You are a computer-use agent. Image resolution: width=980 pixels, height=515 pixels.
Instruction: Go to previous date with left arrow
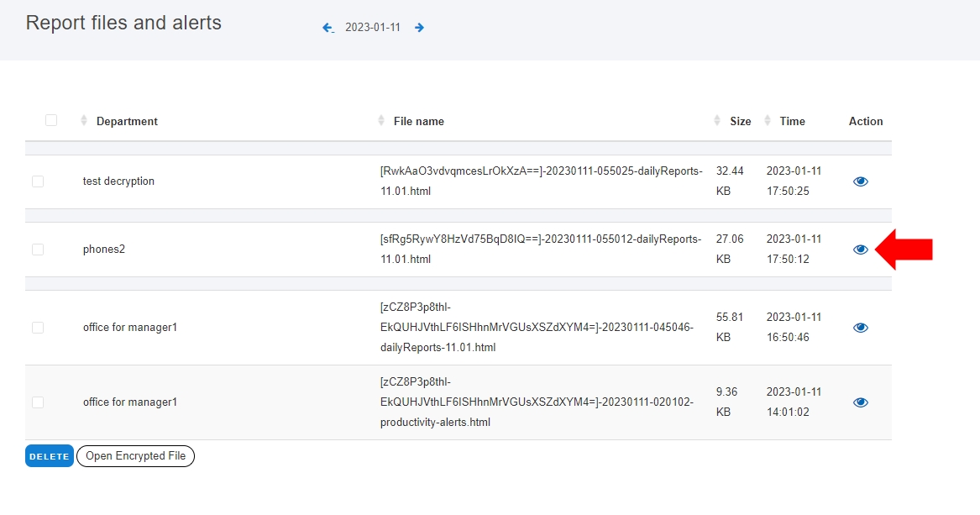coord(328,28)
